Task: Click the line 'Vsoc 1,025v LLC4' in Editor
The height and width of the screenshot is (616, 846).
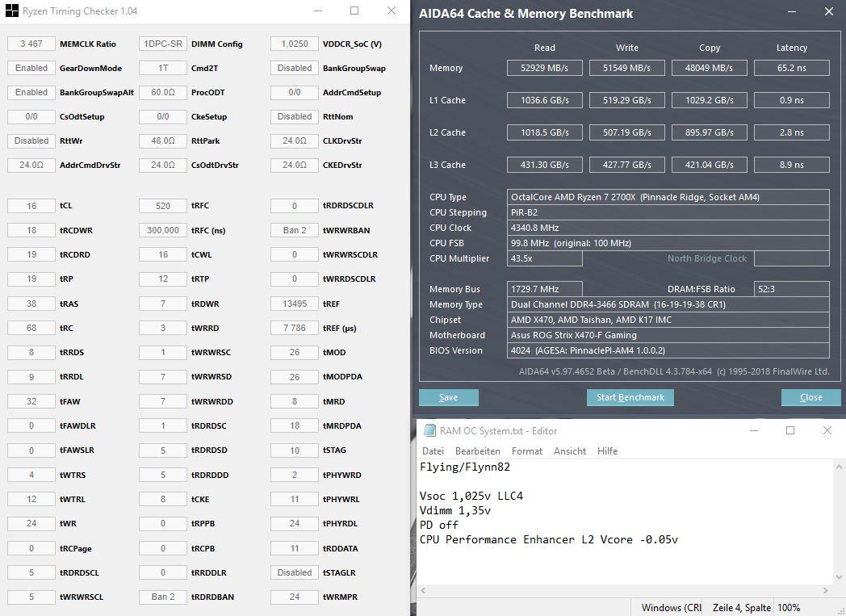Action: (x=471, y=496)
